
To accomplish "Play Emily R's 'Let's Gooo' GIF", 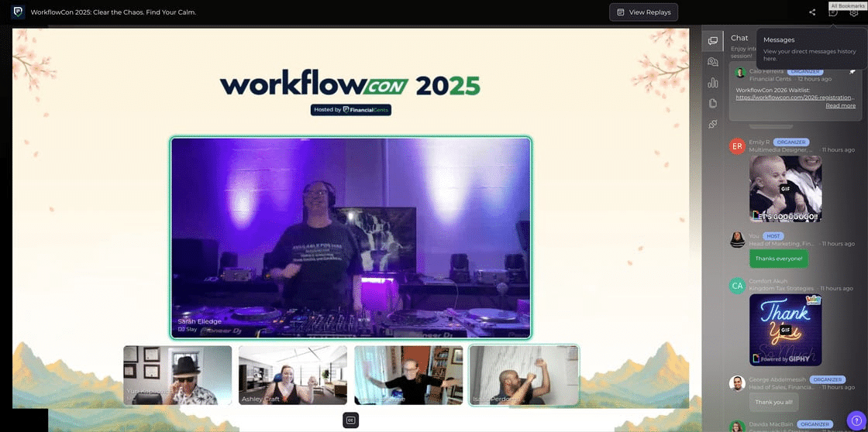I will [786, 189].
